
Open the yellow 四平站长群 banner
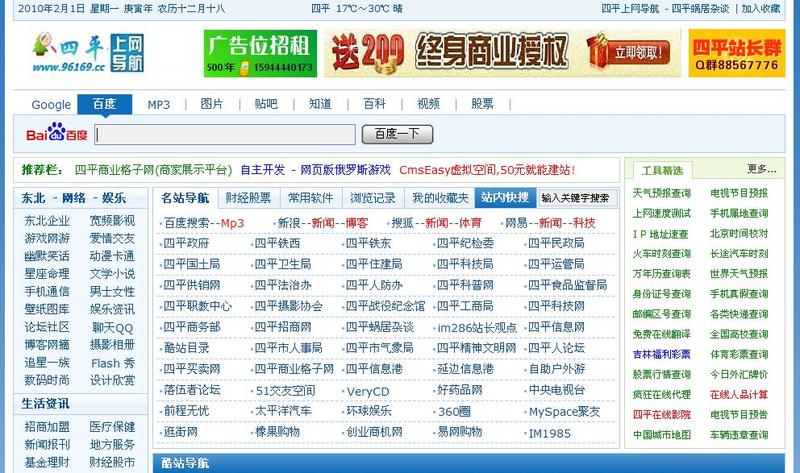coord(735,53)
